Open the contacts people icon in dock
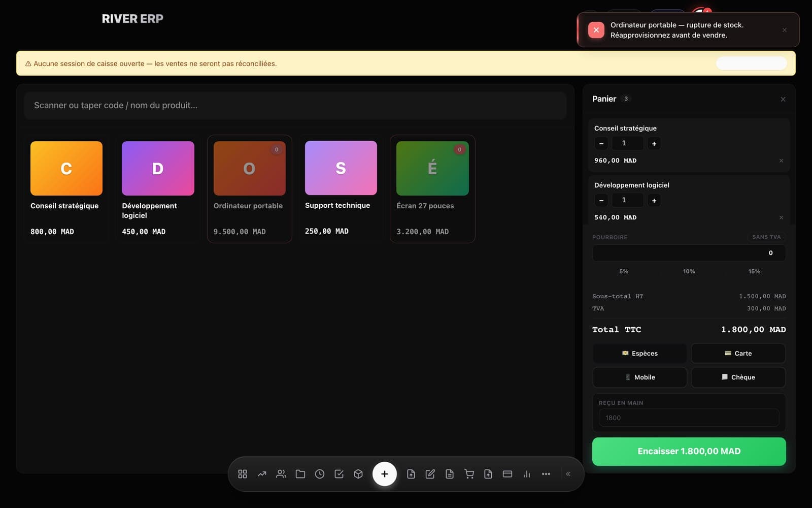812x508 pixels. [x=281, y=474]
